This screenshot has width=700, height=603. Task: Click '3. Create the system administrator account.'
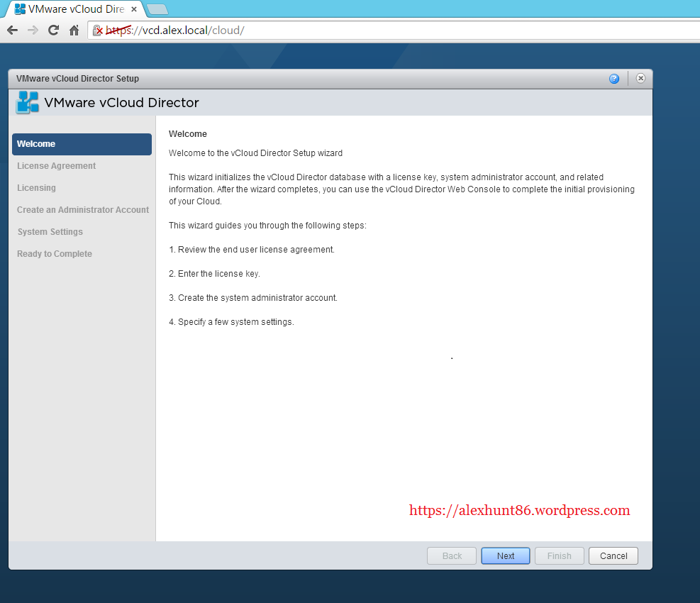(x=253, y=297)
